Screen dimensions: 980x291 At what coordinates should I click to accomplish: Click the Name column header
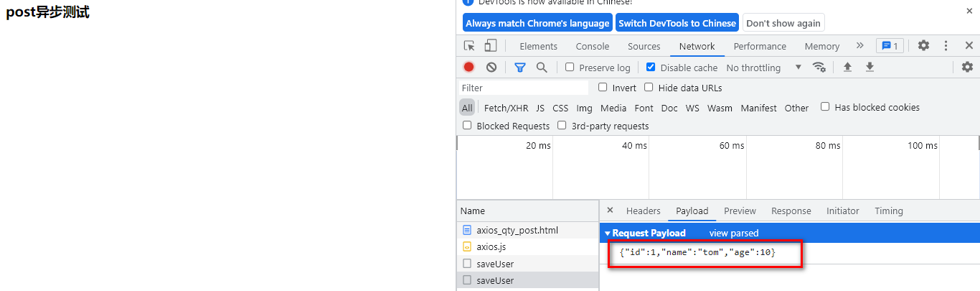[x=527, y=211]
